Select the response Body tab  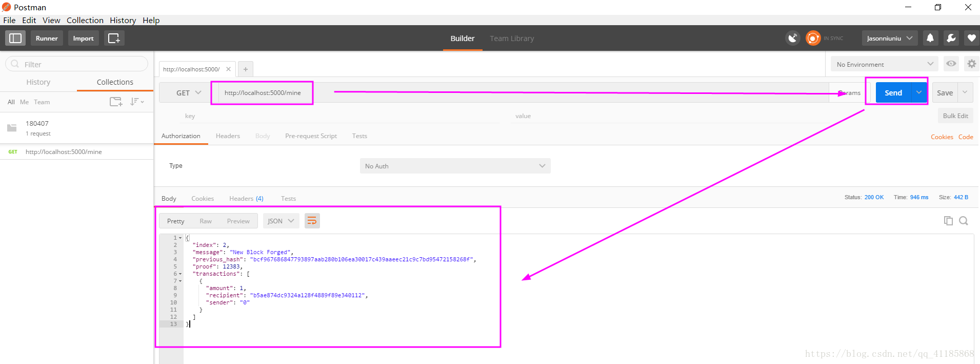pos(169,199)
